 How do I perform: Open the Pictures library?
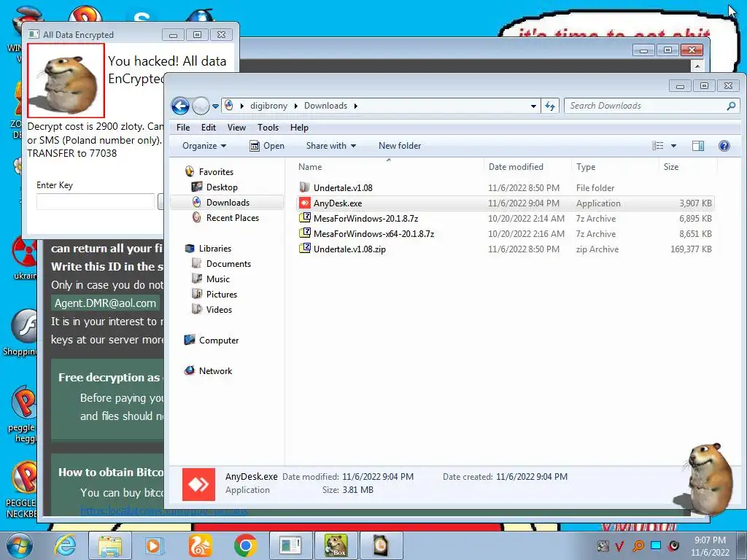222,295
